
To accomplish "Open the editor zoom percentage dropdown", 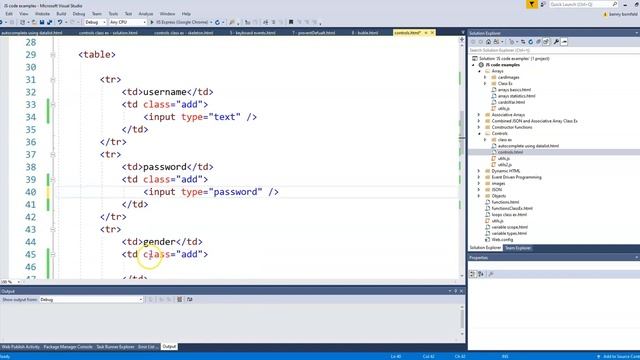I will click(x=18, y=282).
